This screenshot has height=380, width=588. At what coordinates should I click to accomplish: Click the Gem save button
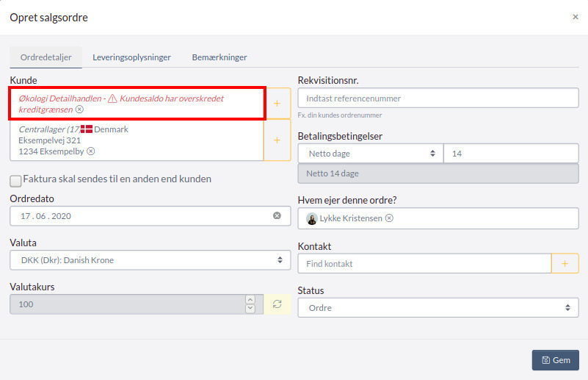point(555,360)
